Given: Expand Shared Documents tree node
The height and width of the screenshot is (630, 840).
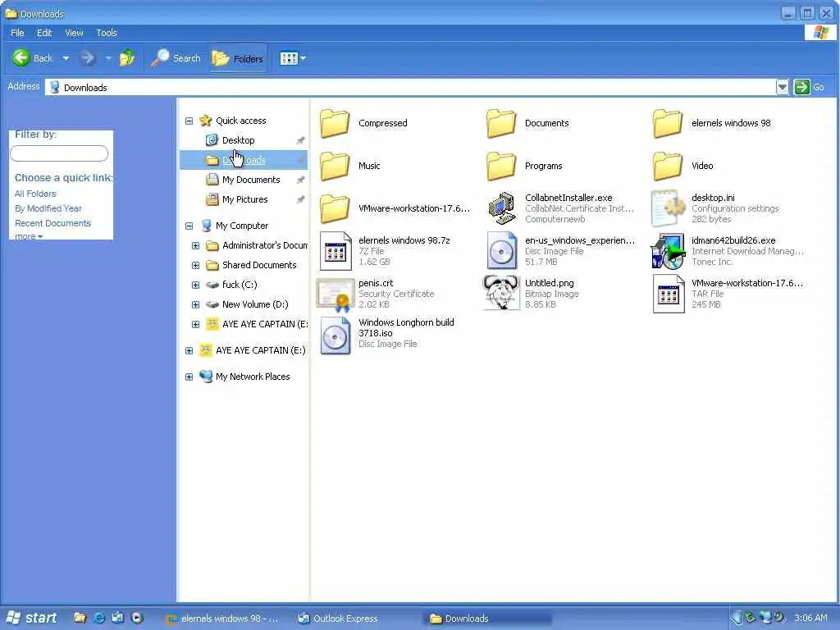Looking at the screenshot, I should pos(195,265).
